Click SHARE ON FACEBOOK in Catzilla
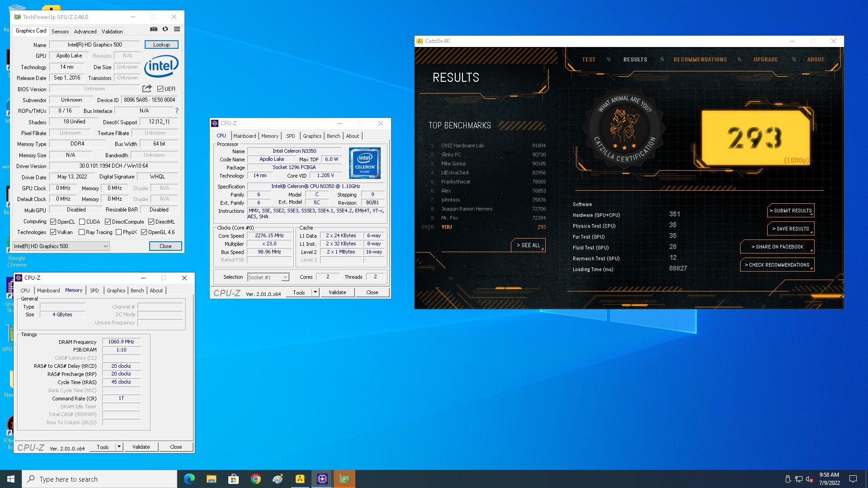 tap(777, 247)
